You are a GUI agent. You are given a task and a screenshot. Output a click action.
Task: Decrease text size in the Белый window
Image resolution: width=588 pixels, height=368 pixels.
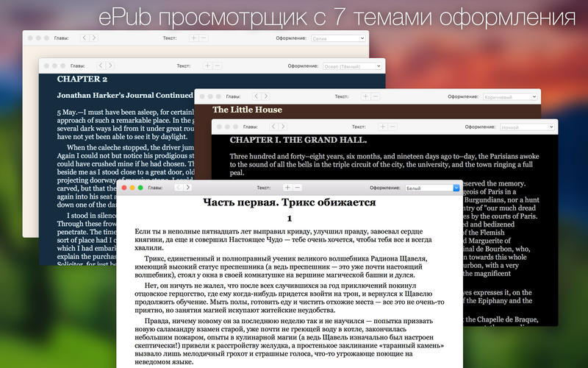pos(298,188)
